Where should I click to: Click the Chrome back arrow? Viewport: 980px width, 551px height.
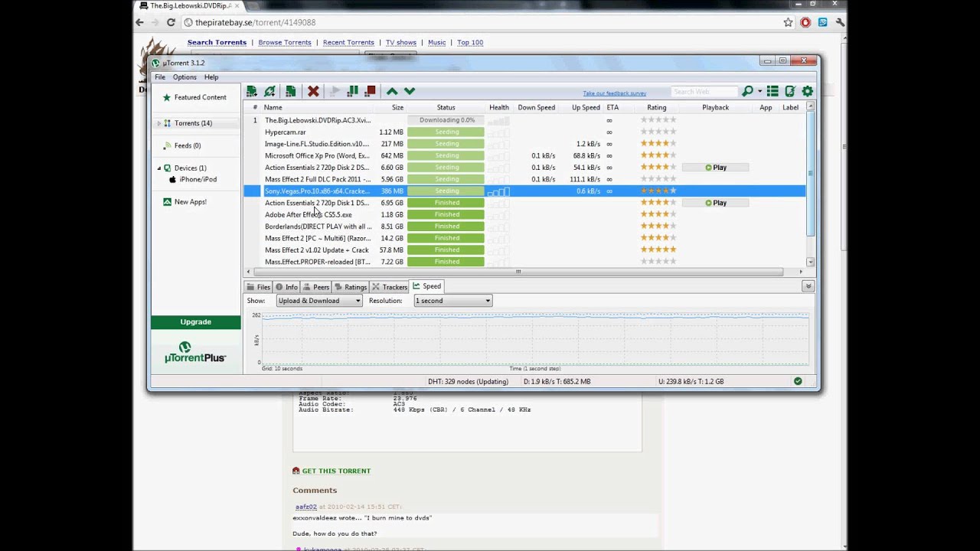click(x=139, y=23)
